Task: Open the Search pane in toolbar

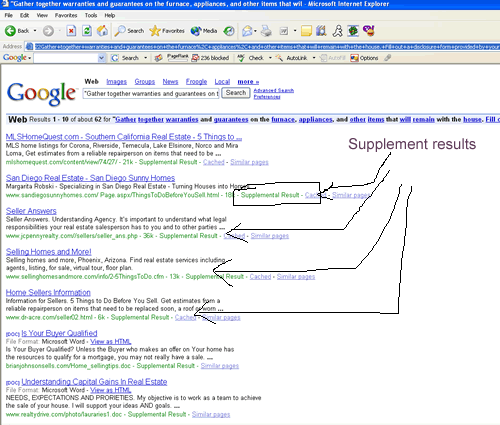Action: point(129,31)
